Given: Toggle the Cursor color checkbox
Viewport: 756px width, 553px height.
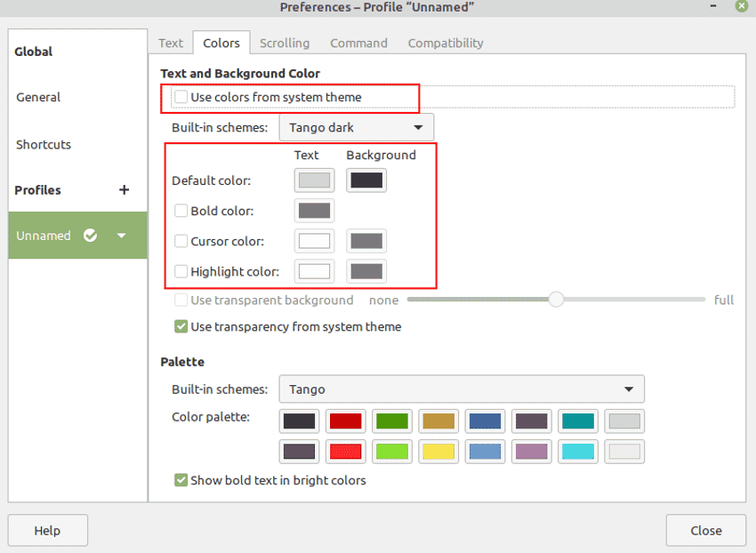Looking at the screenshot, I should 181,241.
